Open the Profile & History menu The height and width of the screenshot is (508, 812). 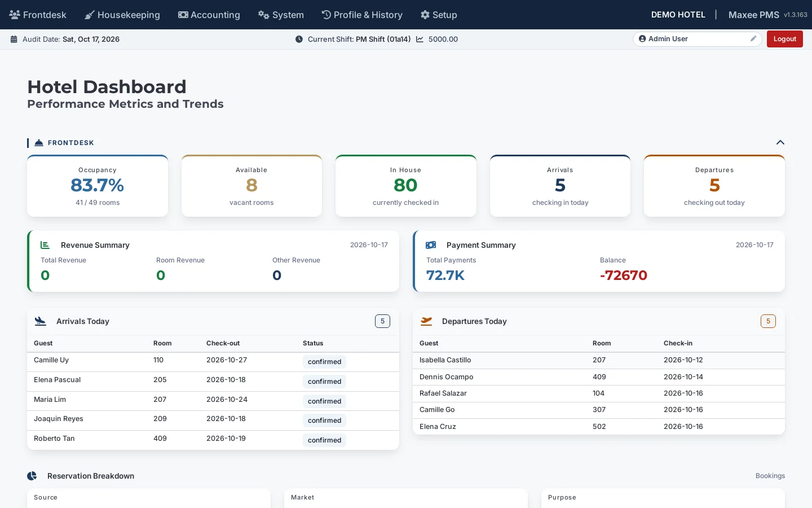(x=362, y=15)
